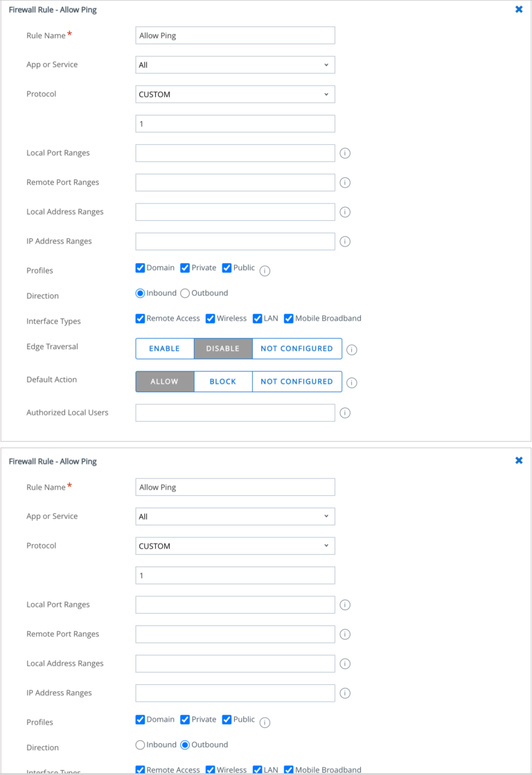Select the Outbound direction radio button
Viewport: 532px width, 775px height.
pyautogui.click(x=185, y=293)
